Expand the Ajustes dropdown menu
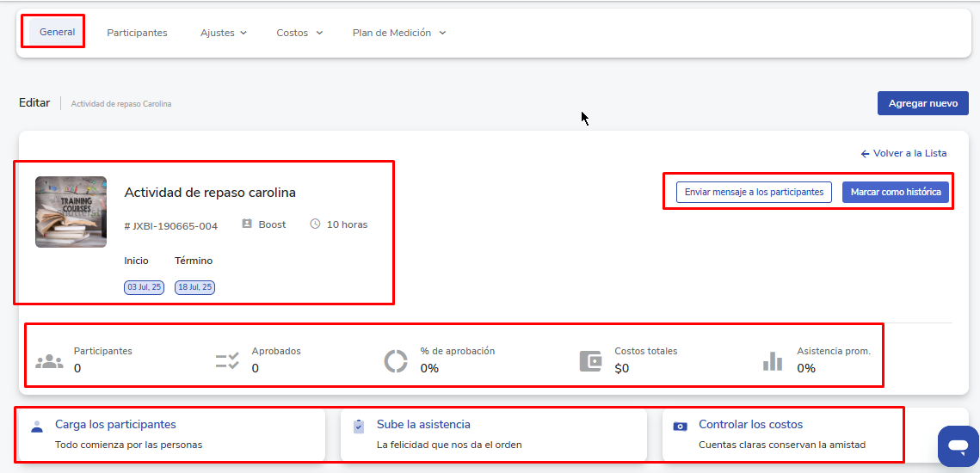 tap(223, 33)
